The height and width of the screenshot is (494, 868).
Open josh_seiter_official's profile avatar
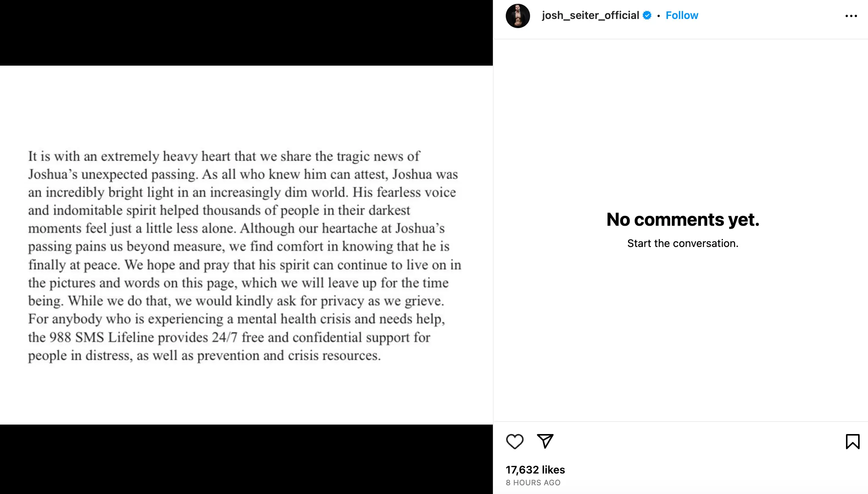[518, 15]
